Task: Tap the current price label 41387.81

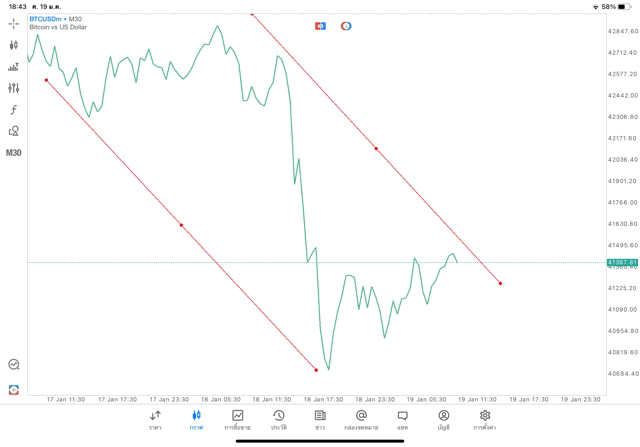Action: point(621,262)
